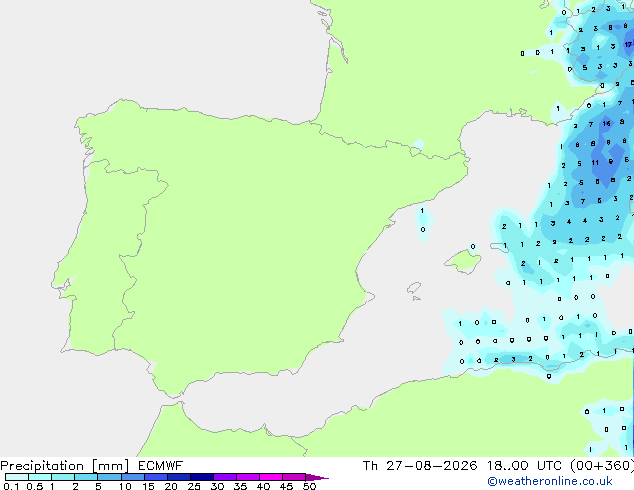The image size is (634, 490).
Task: Select the 30–35 mm purple legend swatch
Action: coord(225,477)
